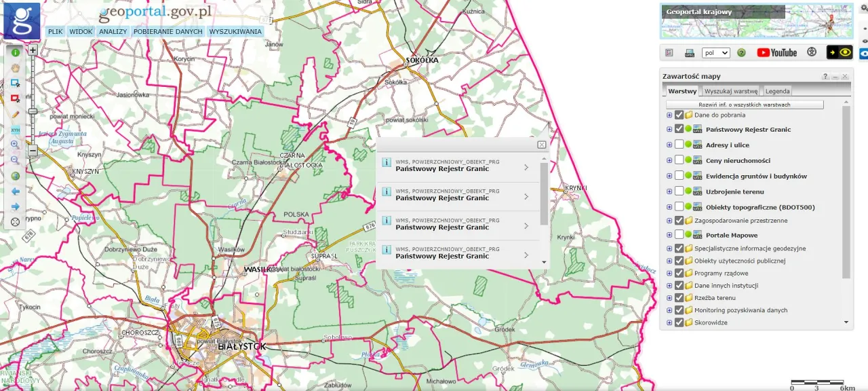Screen dimensions: 868x391
Task: Zoom in with the slider plus button
Action: [33, 50]
